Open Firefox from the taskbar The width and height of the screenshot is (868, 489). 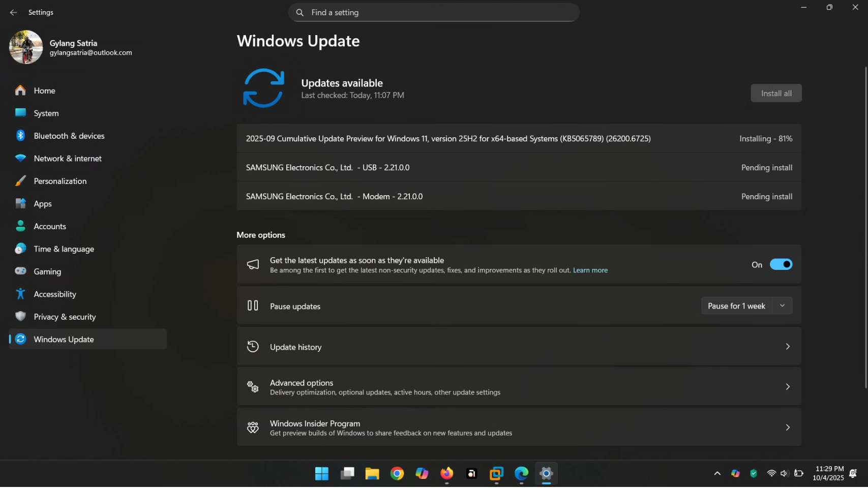pyautogui.click(x=446, y=473)
